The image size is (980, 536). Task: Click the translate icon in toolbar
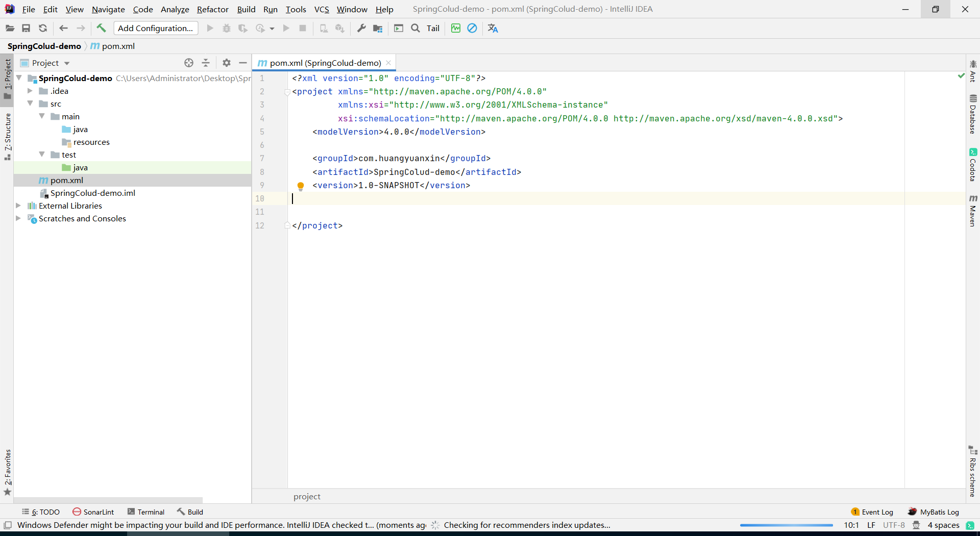point(493,29)
